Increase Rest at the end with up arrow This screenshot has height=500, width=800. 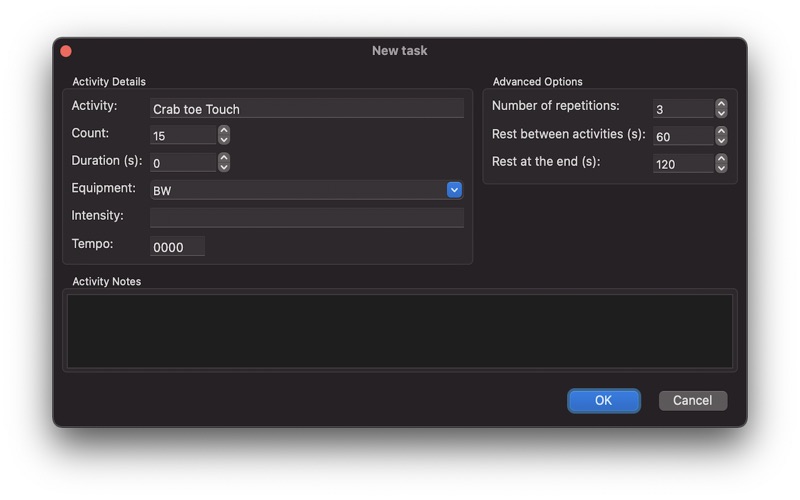point(721,159)
